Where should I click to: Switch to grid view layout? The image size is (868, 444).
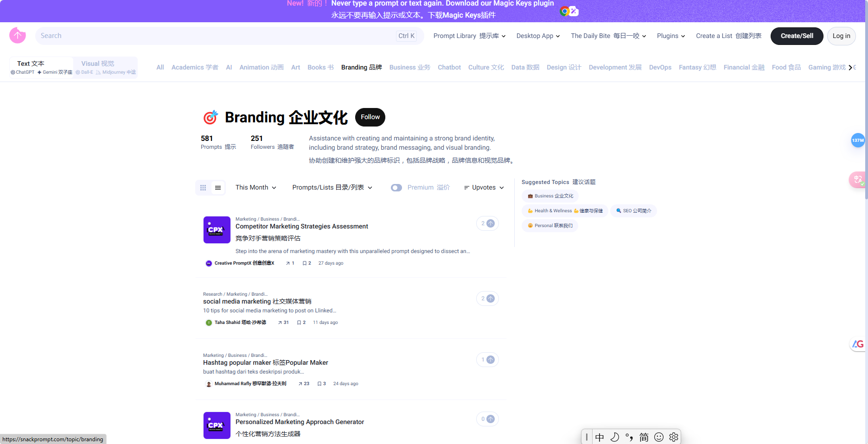[x=203, y=188]
